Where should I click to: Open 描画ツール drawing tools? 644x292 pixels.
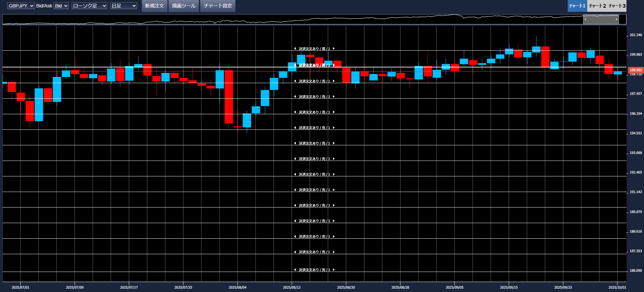(x=184, y=6)
